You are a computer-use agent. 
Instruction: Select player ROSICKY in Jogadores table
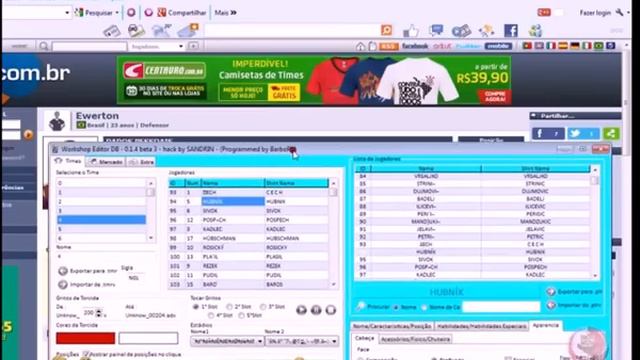[249, 248]
